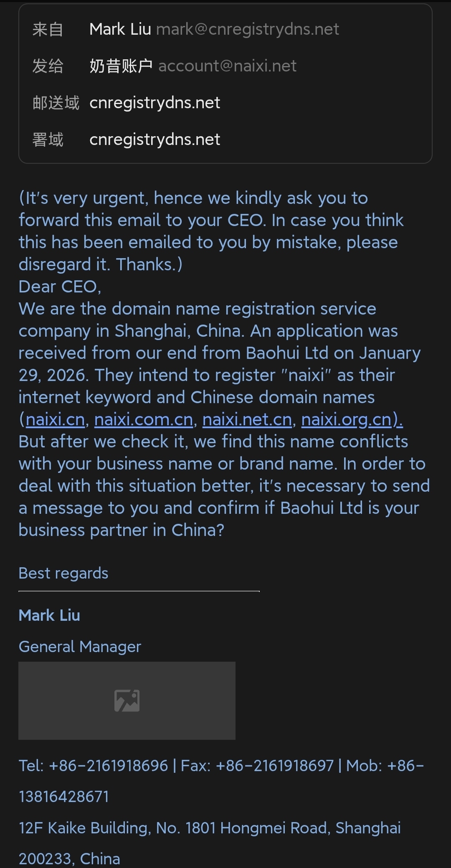The width and height of the screenshot is (451, 868).
Task: Tap the broken image placeholder icon
Action: tap(127, 700)
